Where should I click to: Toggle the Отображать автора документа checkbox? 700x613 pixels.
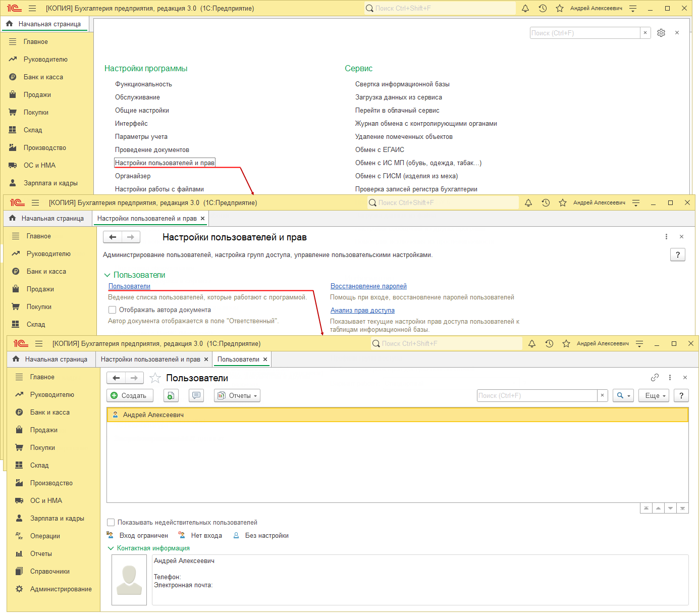[113, 310]
